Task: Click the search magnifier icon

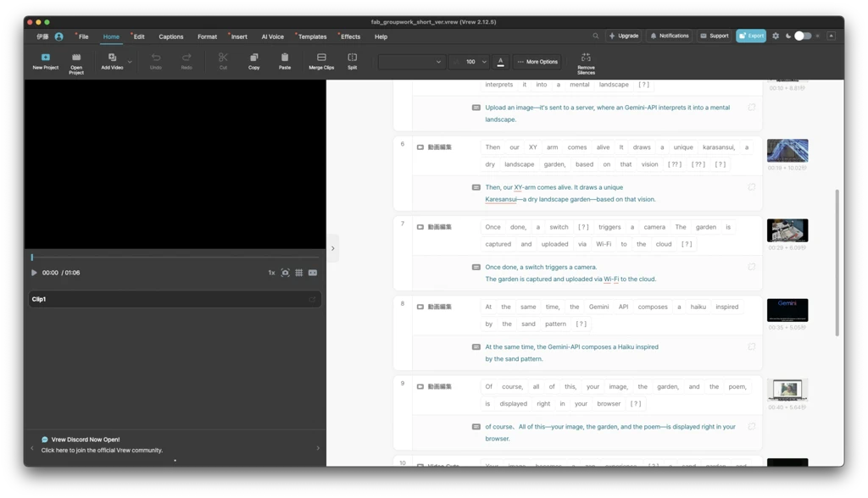Action: click(596, 36)
